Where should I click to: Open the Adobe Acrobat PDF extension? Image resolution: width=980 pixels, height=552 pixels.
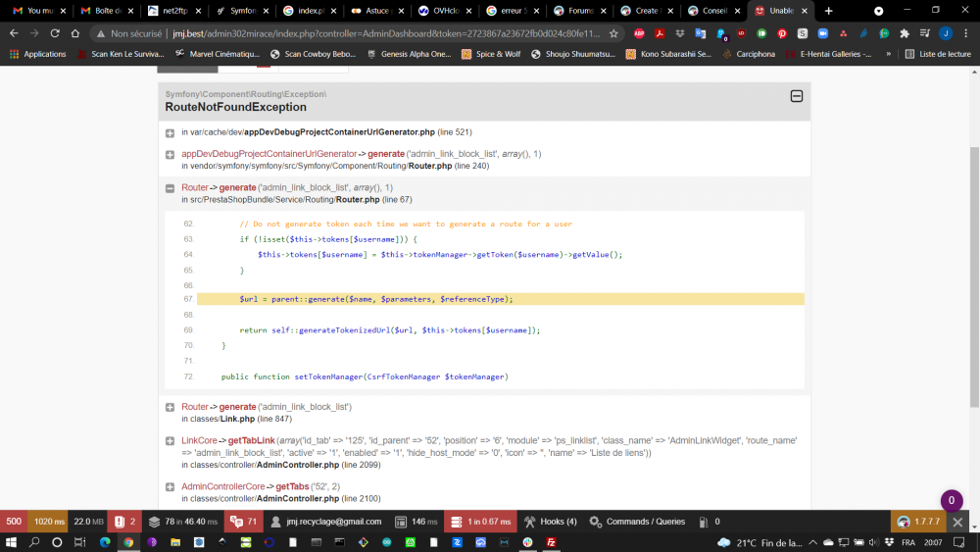tap(660, 33)
